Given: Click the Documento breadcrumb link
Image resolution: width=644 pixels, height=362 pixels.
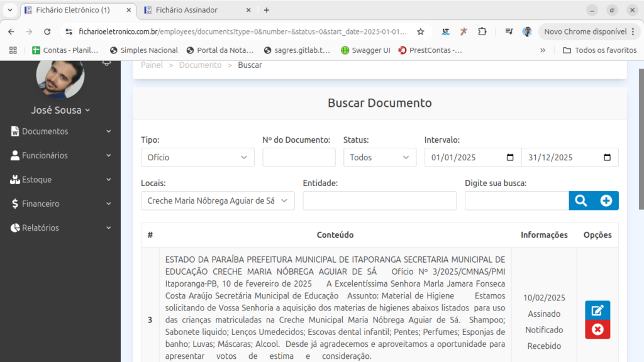Looking at the screenshot, I should click(200, 65).
